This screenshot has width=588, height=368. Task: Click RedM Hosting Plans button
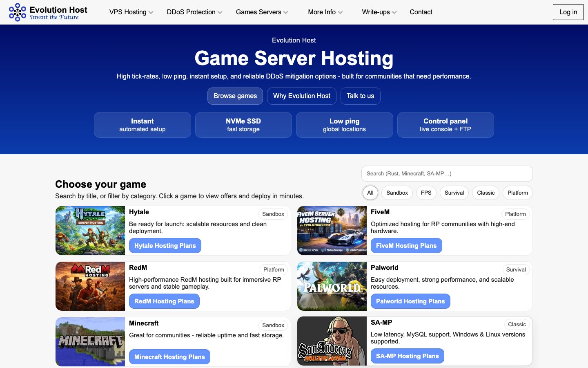coord(164,301)
